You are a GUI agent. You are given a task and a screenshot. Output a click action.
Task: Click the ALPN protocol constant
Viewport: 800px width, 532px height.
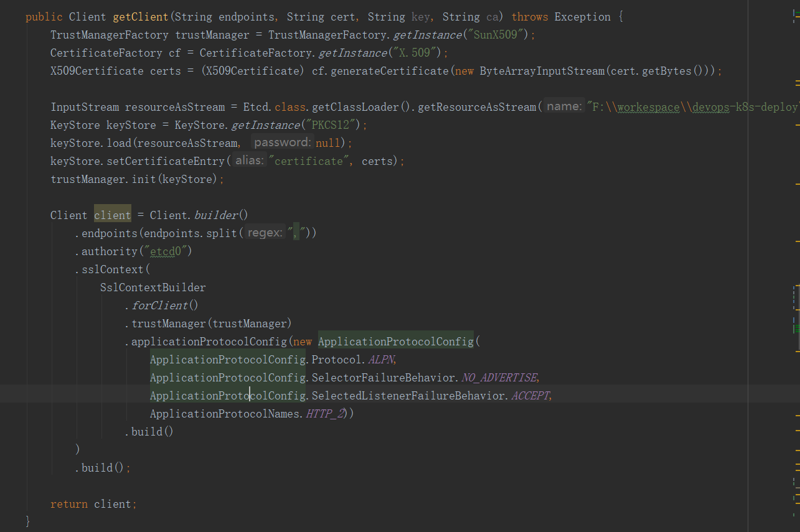coord(380,360)
